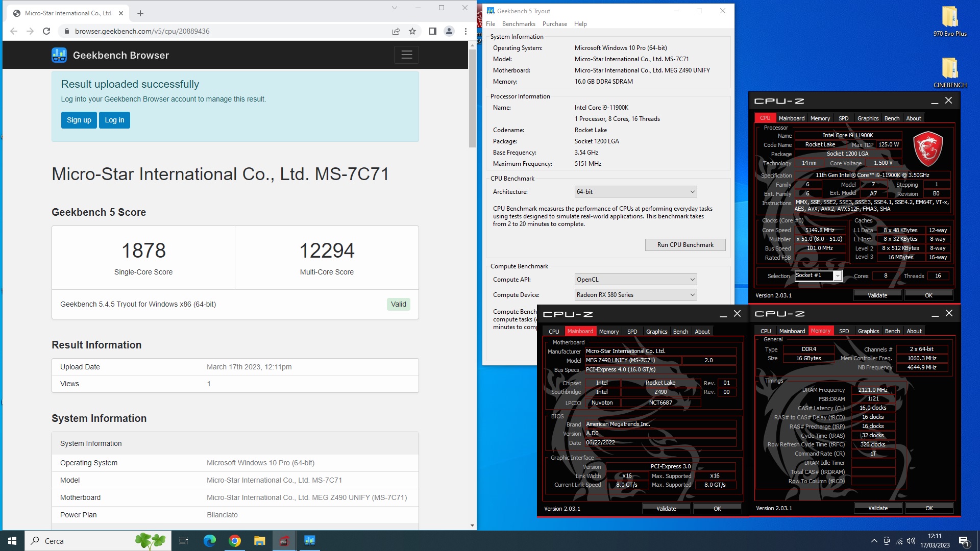The image size is (980, 551).
Task: Open Chrome tab search chevron
Action: pos(394,8)
